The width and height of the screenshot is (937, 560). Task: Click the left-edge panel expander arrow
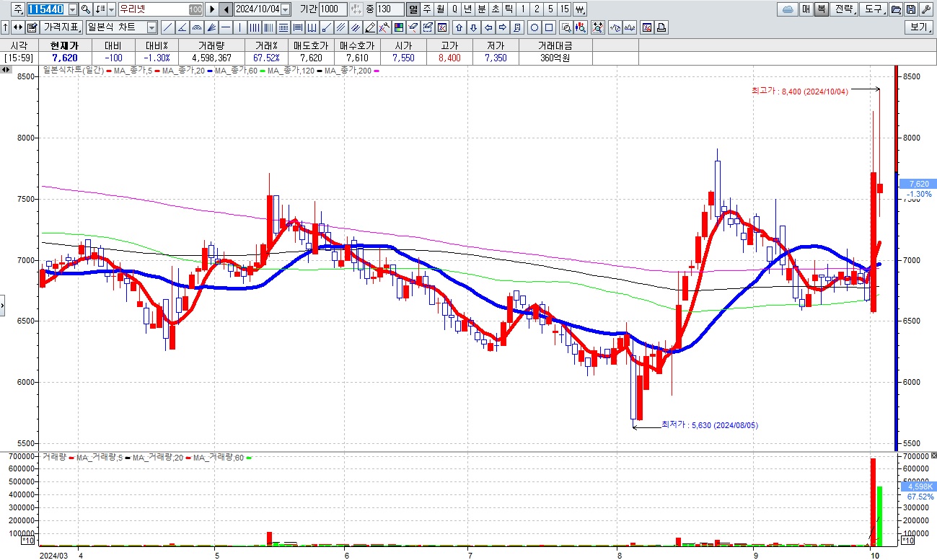(x=2, y=306)
